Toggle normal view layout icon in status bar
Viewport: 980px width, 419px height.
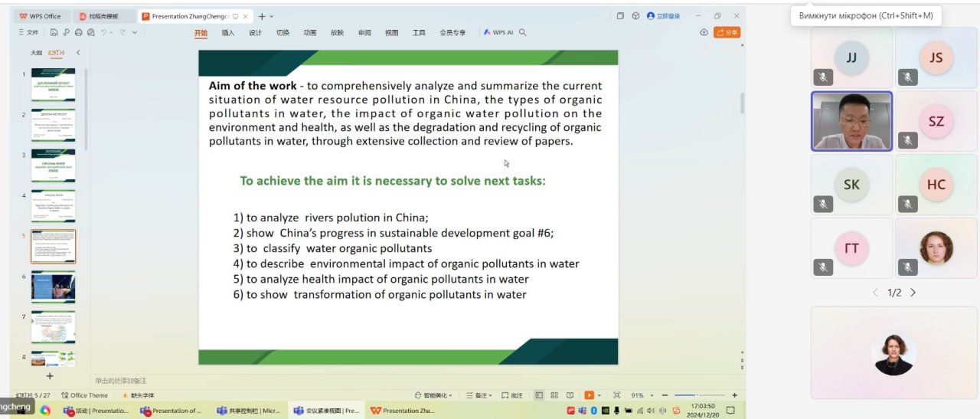tap(539, 395)
